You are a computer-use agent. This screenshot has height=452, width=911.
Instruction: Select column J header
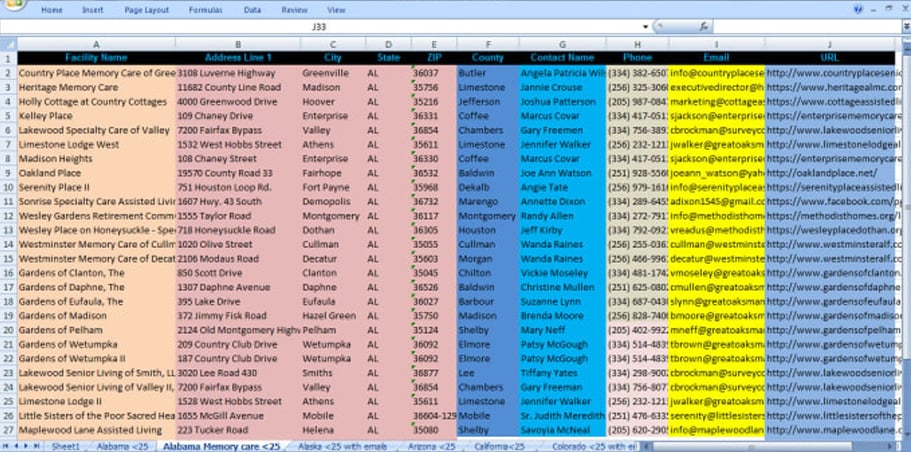click(x=830, y=44)
